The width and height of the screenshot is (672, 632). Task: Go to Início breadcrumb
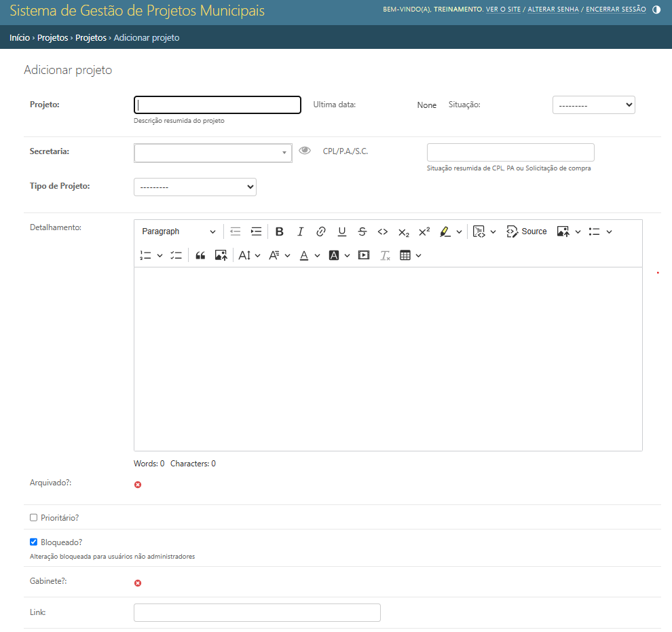(x=20, y=38)
